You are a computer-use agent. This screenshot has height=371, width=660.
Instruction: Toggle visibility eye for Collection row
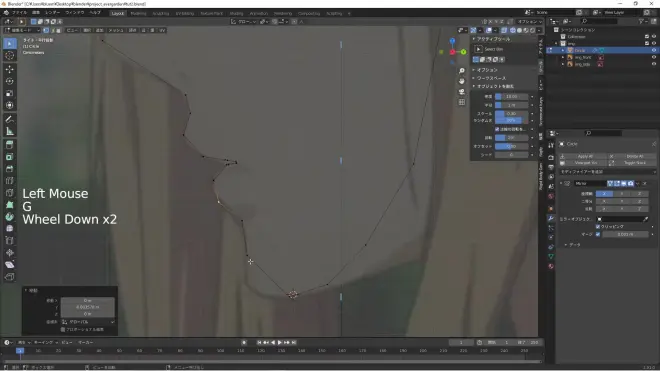tap(654, 37)
